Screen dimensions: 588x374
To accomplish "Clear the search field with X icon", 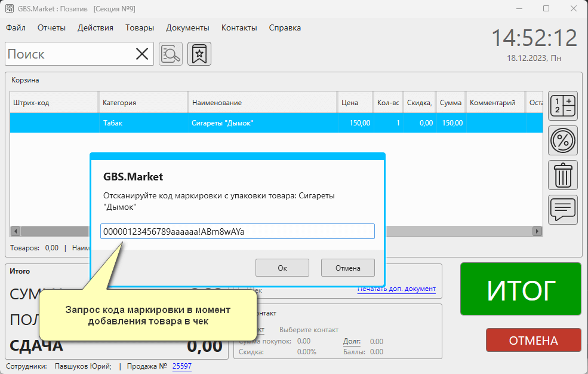I will [x=142, y=54].
